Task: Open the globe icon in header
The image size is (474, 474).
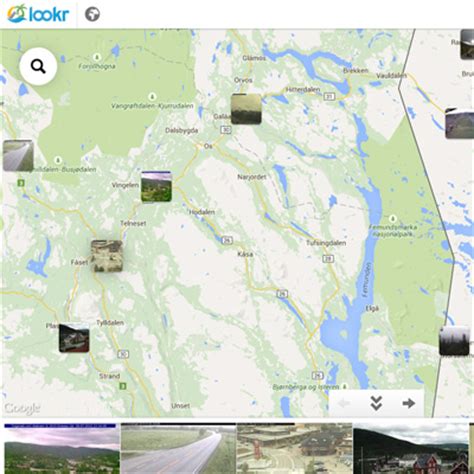Action: pos(92,14)
